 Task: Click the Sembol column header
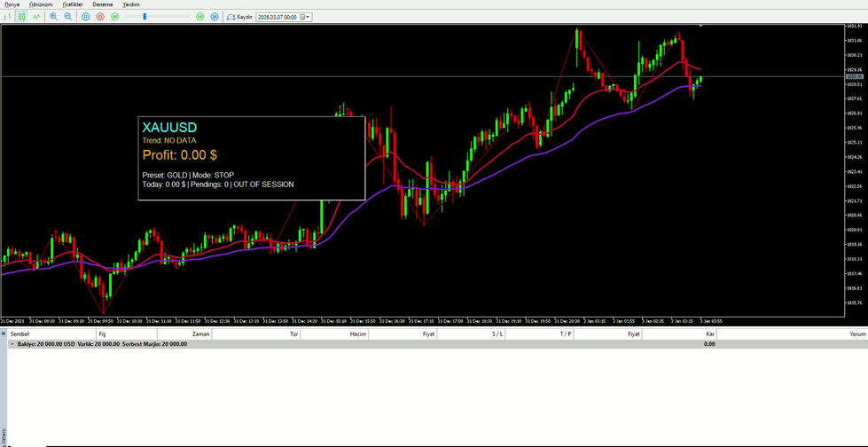tap(52, 334)
